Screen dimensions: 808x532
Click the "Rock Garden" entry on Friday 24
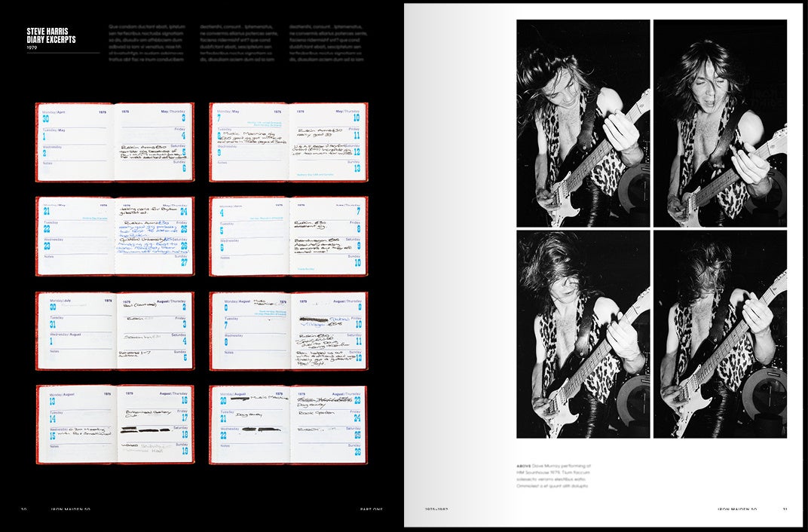point(317,413)
